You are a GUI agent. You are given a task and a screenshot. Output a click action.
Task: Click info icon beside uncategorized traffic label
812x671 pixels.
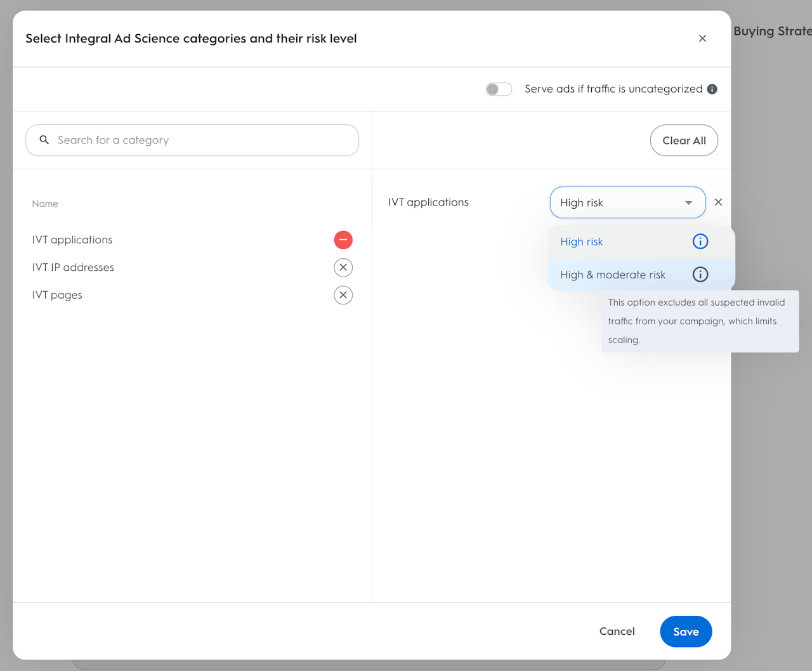[x=712, y=89]
